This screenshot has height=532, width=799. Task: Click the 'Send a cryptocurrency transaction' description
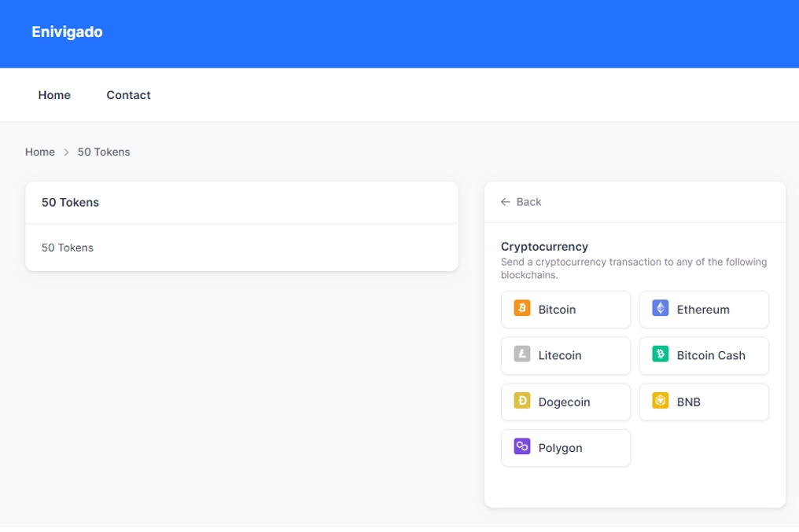tap(633, 268)
